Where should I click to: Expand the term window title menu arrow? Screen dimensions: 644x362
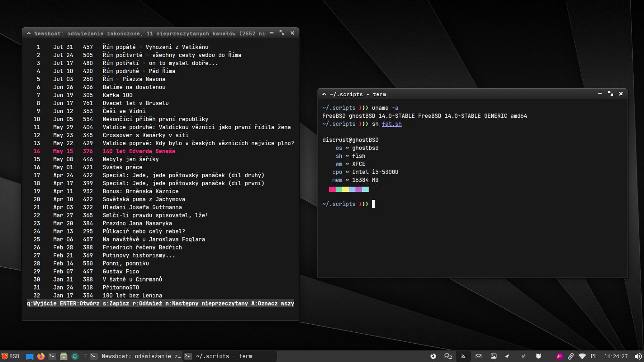point(324,94)
